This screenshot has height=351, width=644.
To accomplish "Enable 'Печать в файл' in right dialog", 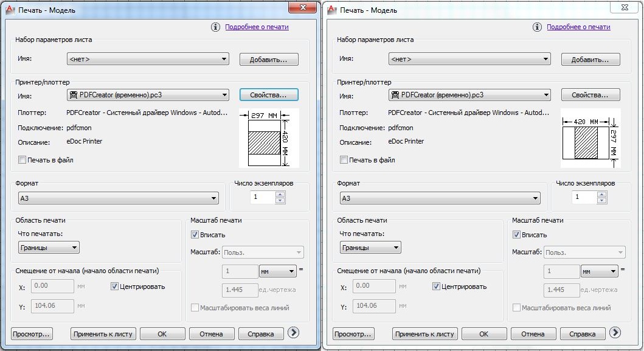I will point(344,160).
